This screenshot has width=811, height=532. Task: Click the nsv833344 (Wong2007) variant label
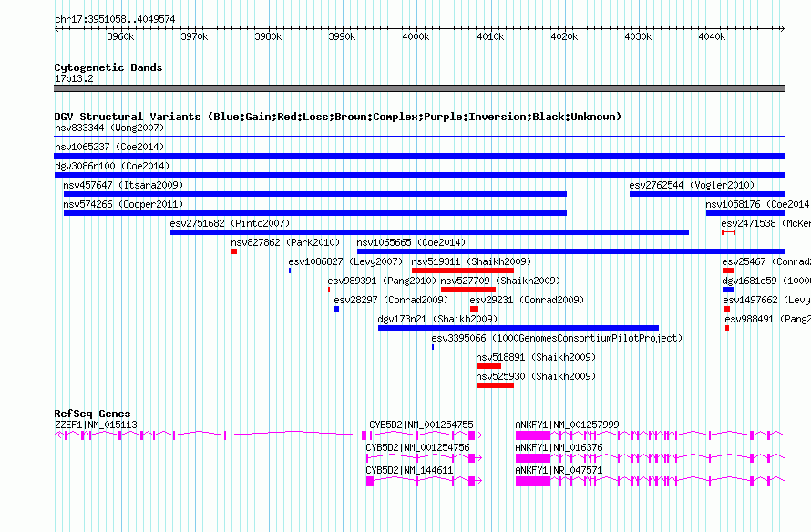[109, 128]
